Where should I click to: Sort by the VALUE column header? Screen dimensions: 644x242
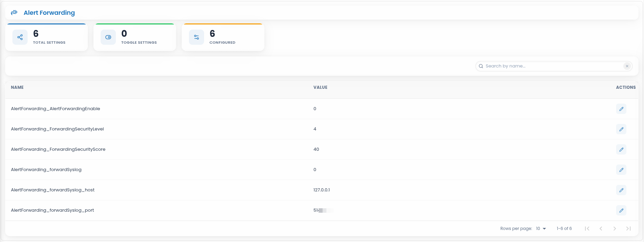320,87
